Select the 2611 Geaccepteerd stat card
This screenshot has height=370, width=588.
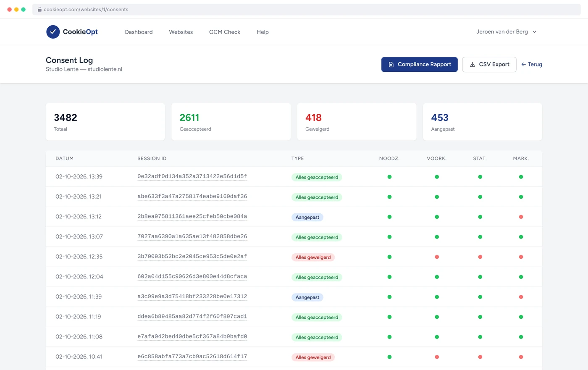click(x=231, y=122)
